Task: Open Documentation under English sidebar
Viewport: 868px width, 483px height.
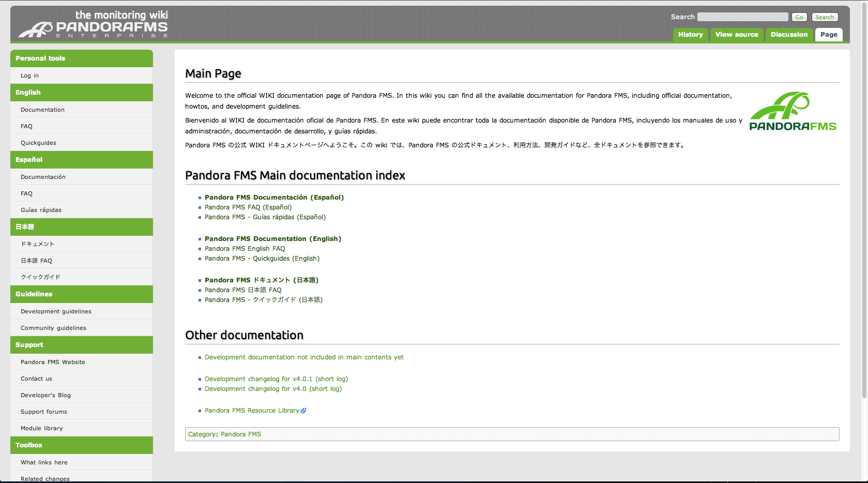Action: [42, 110]
